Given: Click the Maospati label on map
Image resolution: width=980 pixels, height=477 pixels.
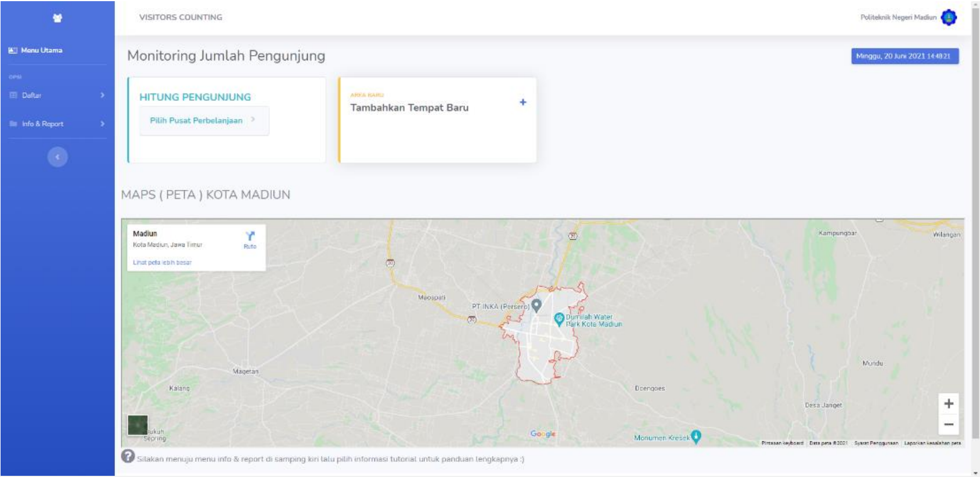Looking at the screenshot, I should (431, 297).
